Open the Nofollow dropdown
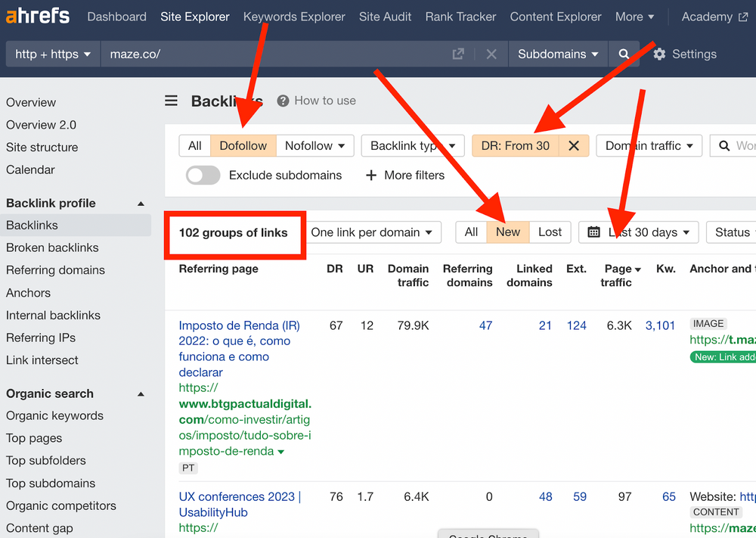756x538 pixels. pos(314,146)
